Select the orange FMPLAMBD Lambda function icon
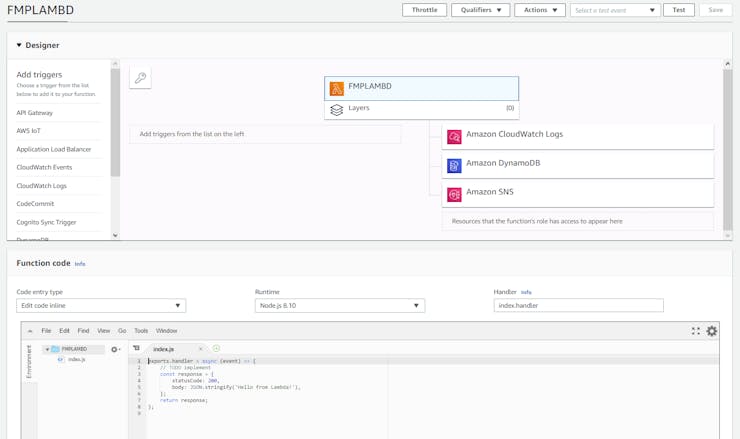Viewport: 740px width, 439px height. [x=337, y=88]
